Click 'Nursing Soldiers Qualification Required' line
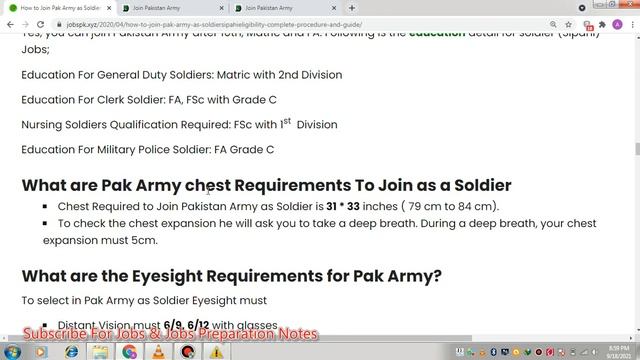 tap(179, 124)
